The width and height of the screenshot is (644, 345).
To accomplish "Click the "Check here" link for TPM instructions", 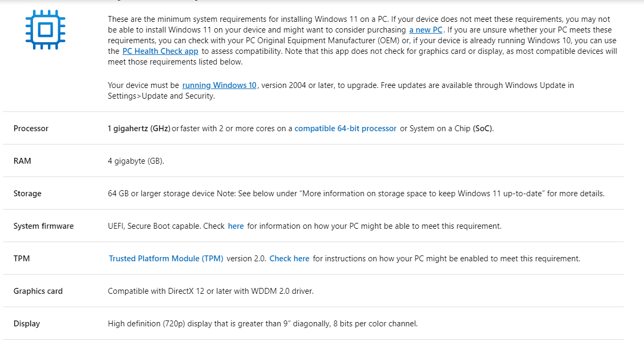I will pos(289,259).
